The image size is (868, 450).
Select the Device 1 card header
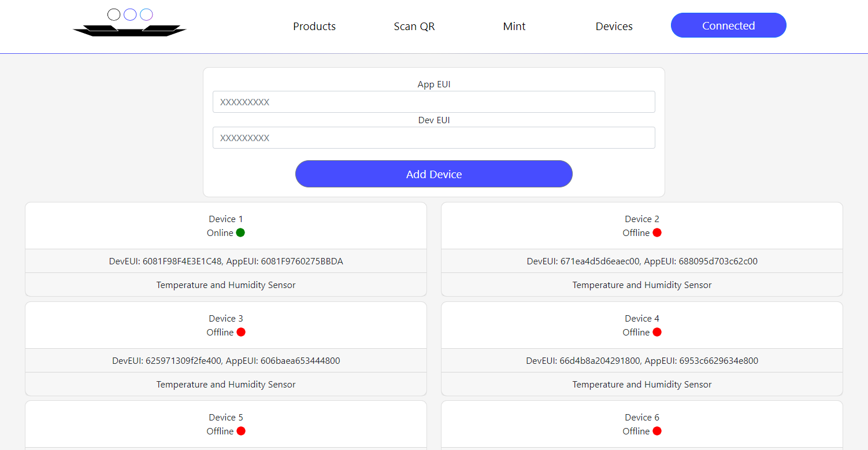point(226,226)
